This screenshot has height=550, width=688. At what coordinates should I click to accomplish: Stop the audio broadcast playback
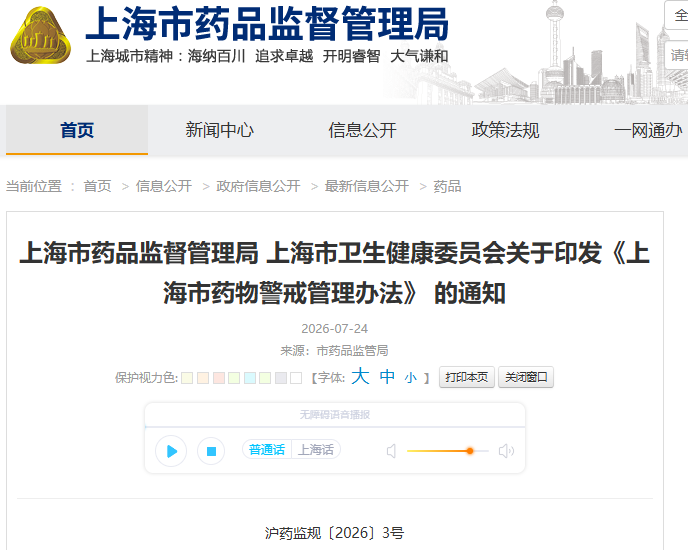211,451
